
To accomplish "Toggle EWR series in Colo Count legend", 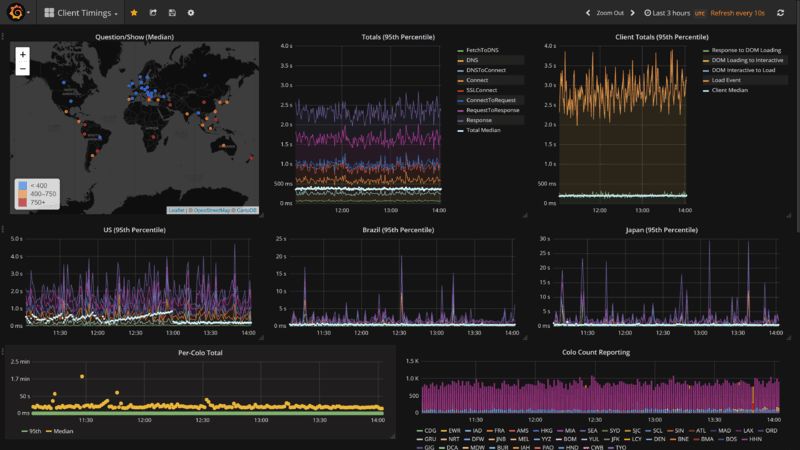I will coord(454,431).
